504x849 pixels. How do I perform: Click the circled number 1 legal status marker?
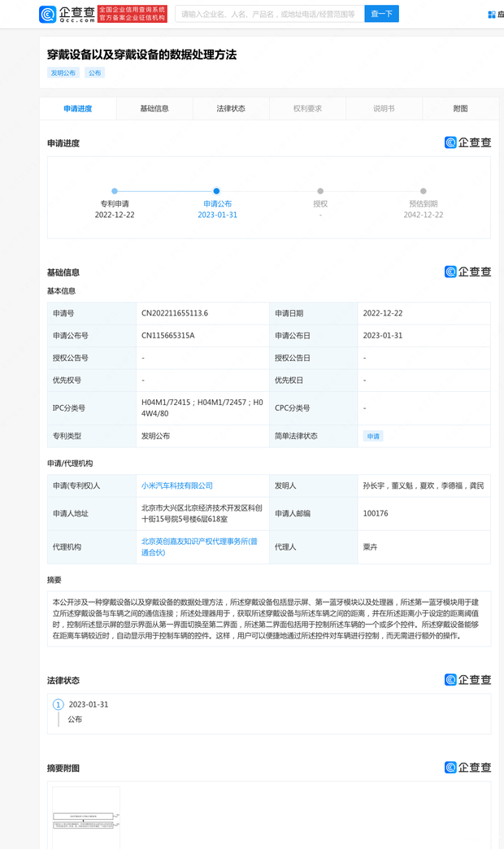point(58,704)
